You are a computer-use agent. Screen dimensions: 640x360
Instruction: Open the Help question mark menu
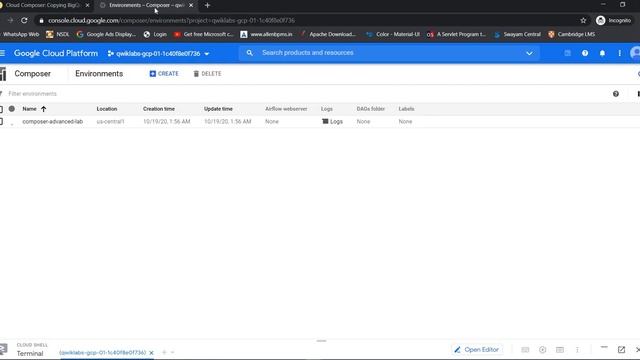point(585,53)
